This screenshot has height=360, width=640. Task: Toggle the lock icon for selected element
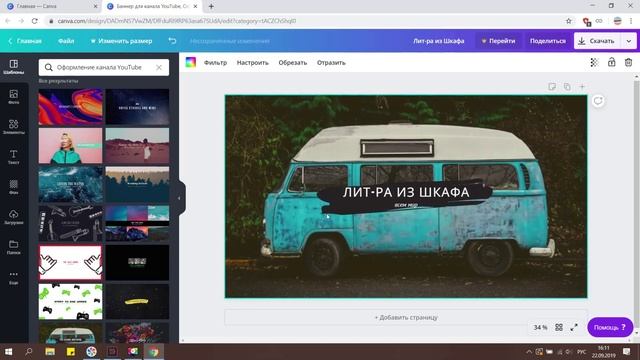pos(611,62)
